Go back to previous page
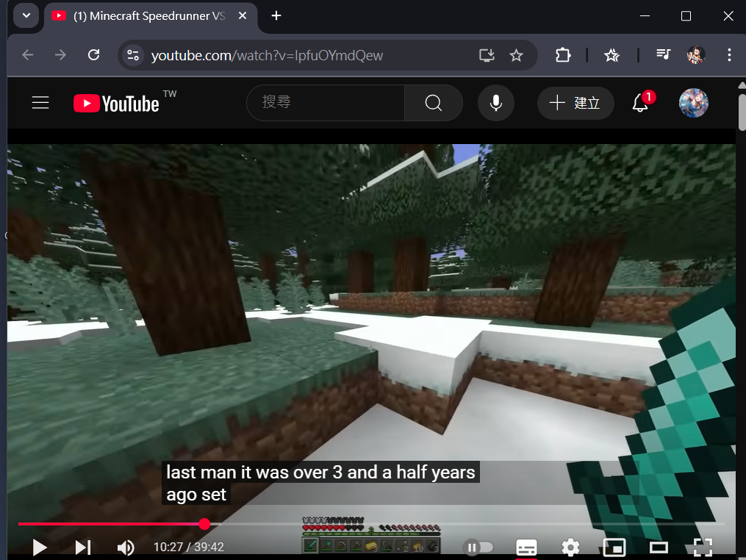This screenshot has height=560, width=746. point(28,55)
